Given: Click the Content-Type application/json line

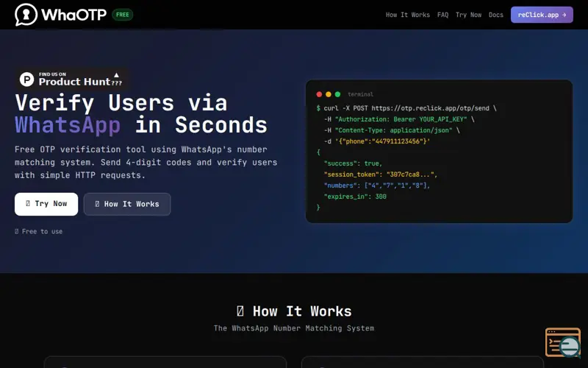Looking at the screenshot, I should [x=392, y=130].
